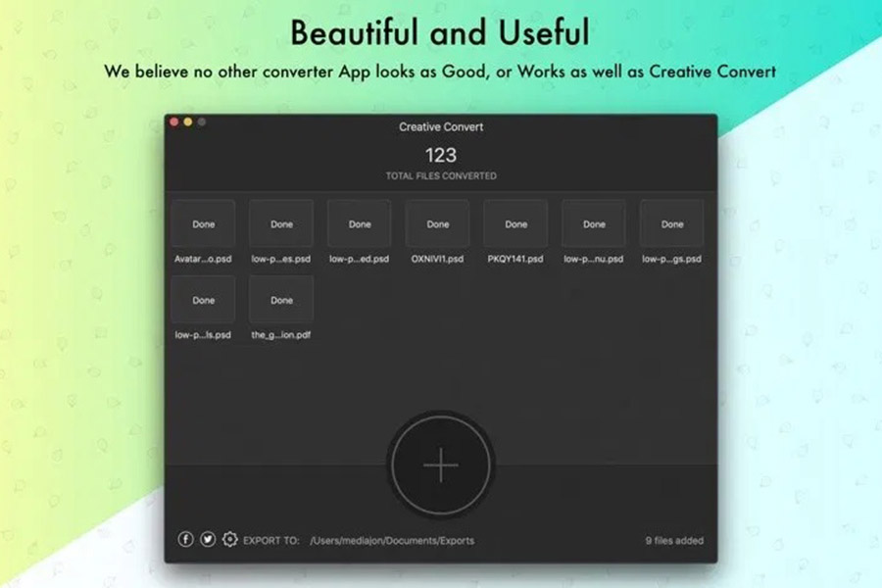This screenshot has height=588, width=882.
Task: Click the export path /Users/mediajon/Documents/Exports
Action: tap(392, 541)
